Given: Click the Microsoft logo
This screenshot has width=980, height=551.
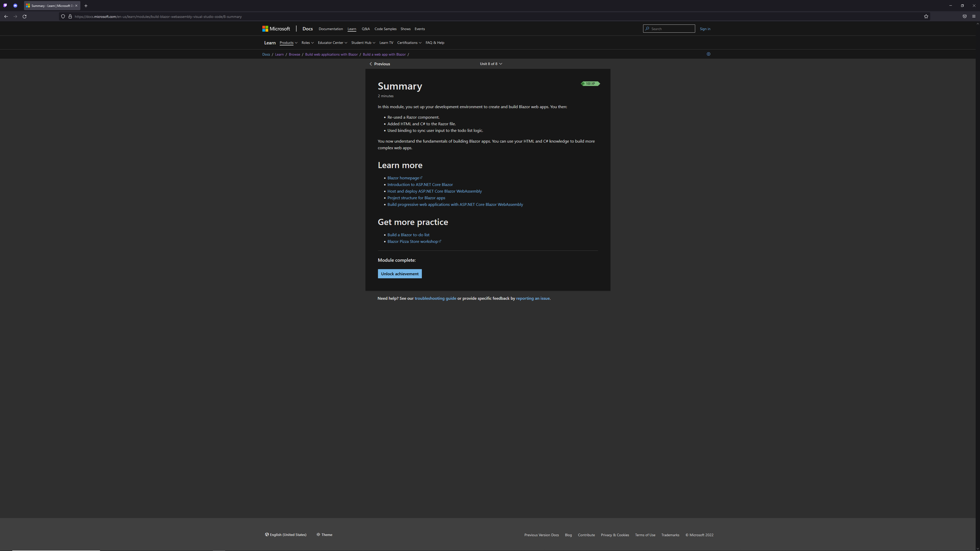Looking at the screenshot, I should pyautogui.click(x=276, y=29).
